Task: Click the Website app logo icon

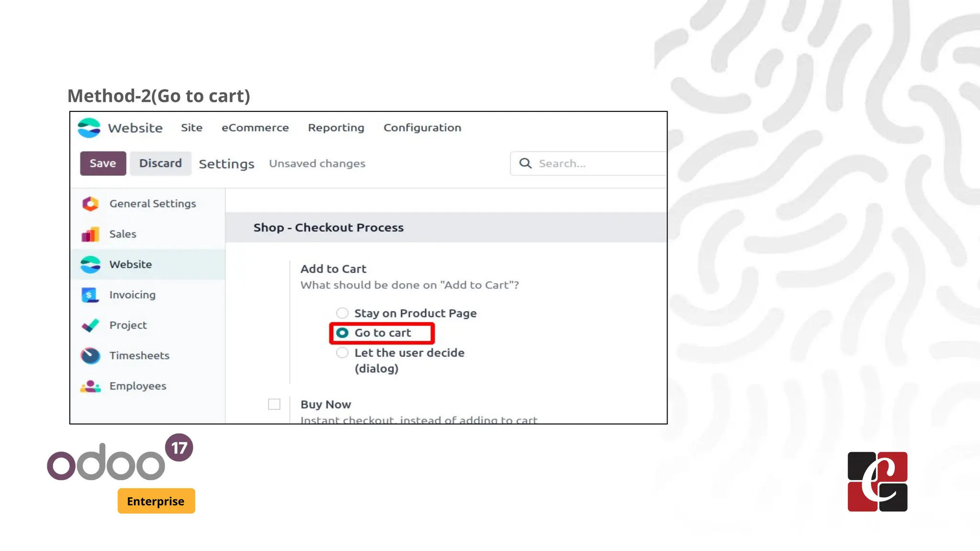Action: [x=89, y=128]
